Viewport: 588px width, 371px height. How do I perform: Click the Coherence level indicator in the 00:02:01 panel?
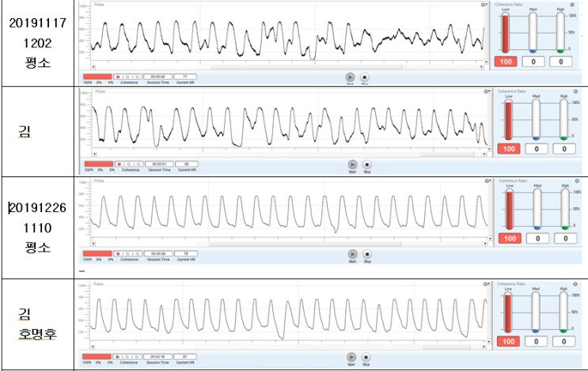click(x=129, y=164)
